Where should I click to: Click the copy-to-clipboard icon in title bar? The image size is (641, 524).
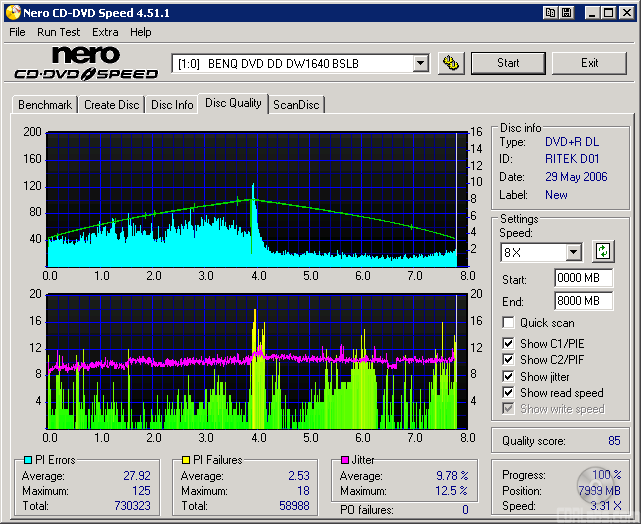point(551,12)
